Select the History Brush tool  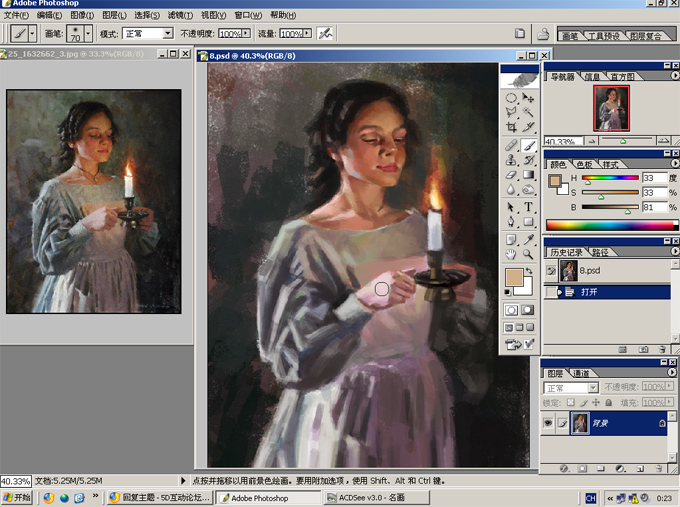coord(528,160)
